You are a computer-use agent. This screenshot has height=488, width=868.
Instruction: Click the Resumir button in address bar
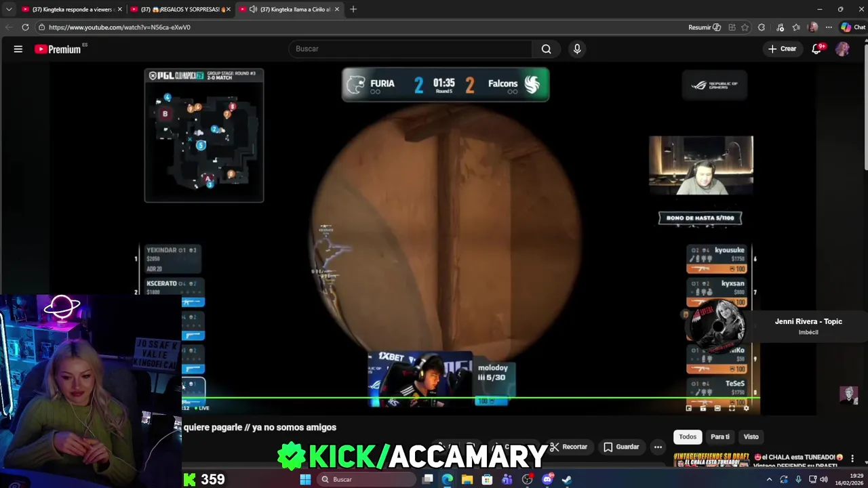point(705,27)
